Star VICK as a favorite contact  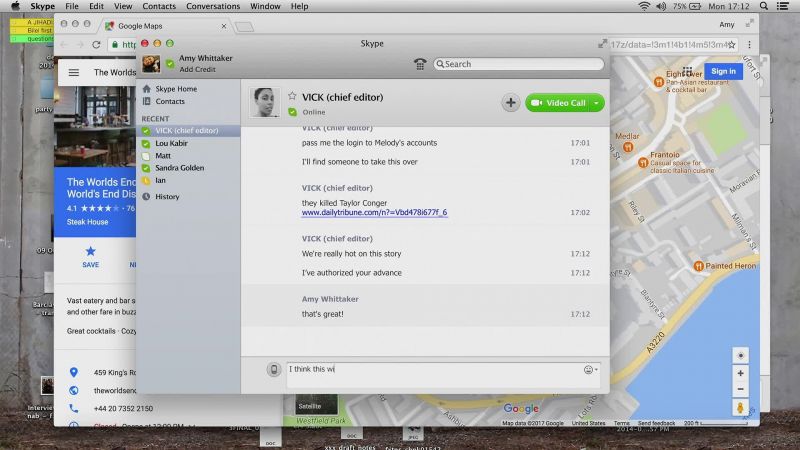(x=292, y=96)
